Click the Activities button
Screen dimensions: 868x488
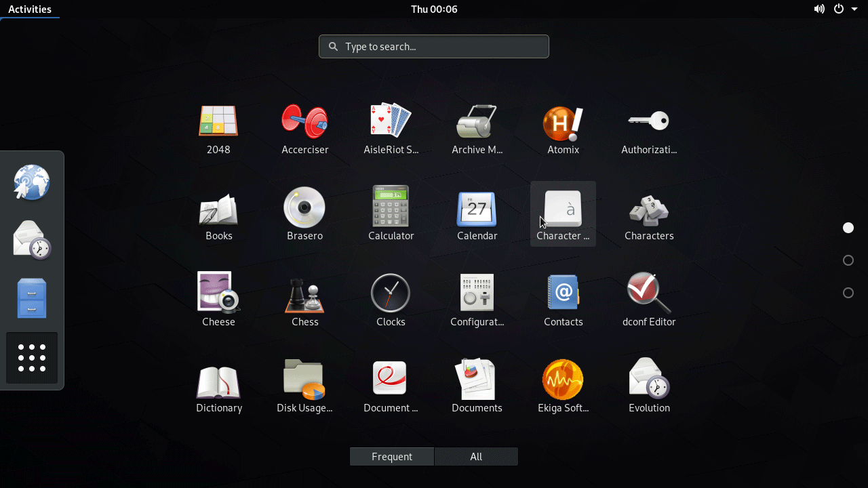point(30,9)
